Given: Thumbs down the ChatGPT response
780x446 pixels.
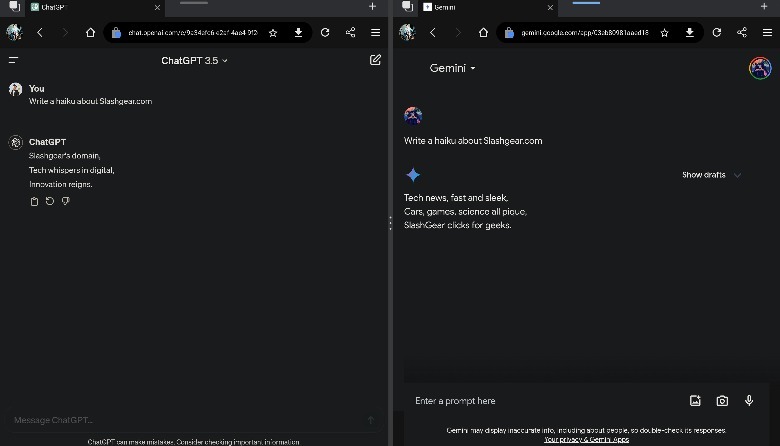Looking at the screenshot, I should click(66, 202).
